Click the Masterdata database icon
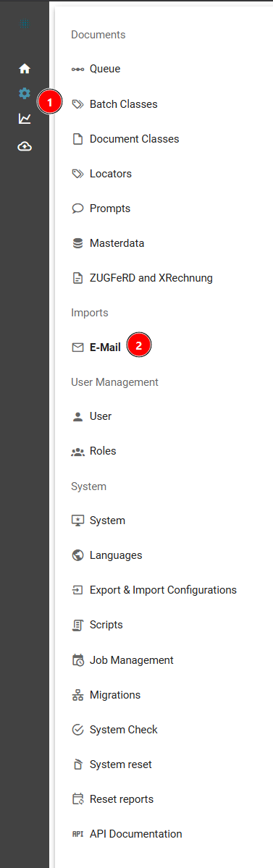The image size is (273, 868). click(78, 243)
